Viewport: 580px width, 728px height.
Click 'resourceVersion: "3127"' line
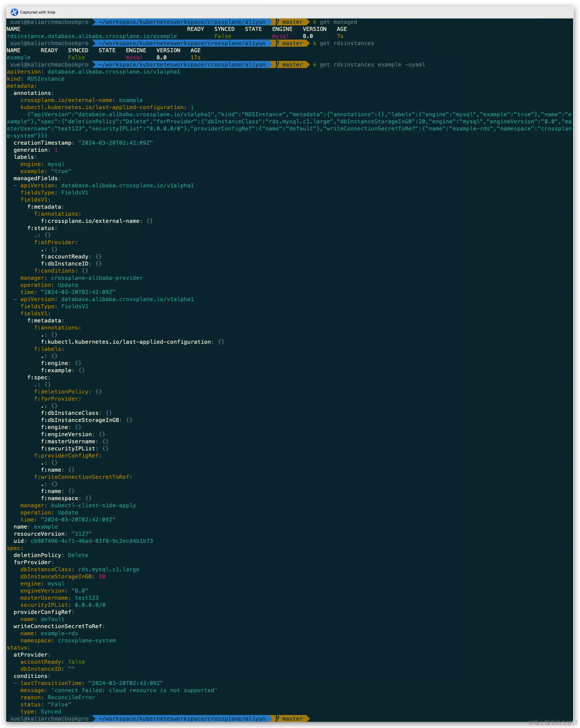52,534
